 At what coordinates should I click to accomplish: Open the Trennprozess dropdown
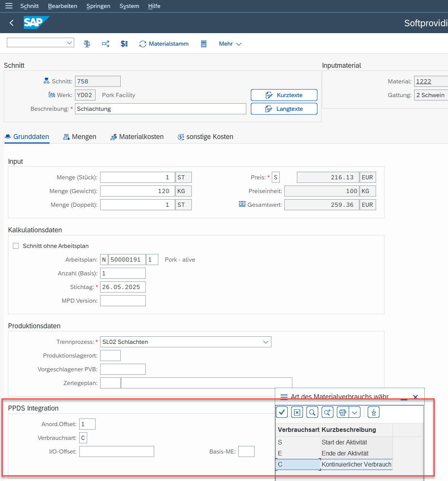pyautogui.click(x=265, y=342)
